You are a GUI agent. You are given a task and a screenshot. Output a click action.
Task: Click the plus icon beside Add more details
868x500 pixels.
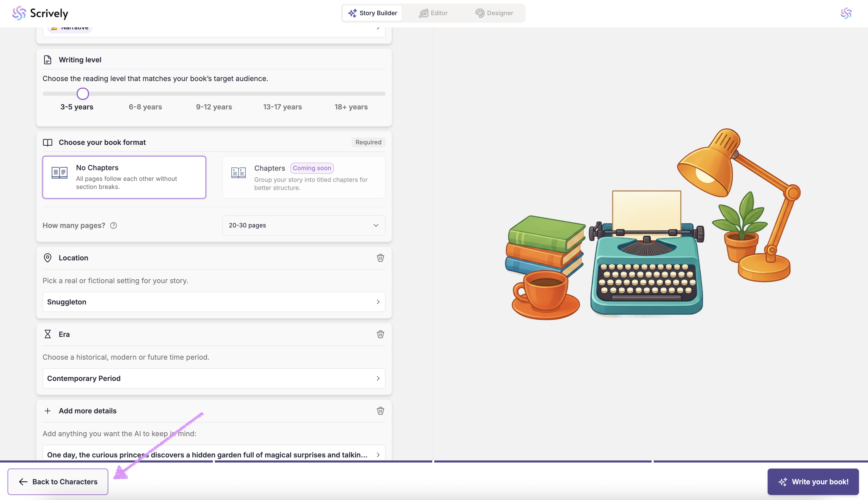point(48,411)
